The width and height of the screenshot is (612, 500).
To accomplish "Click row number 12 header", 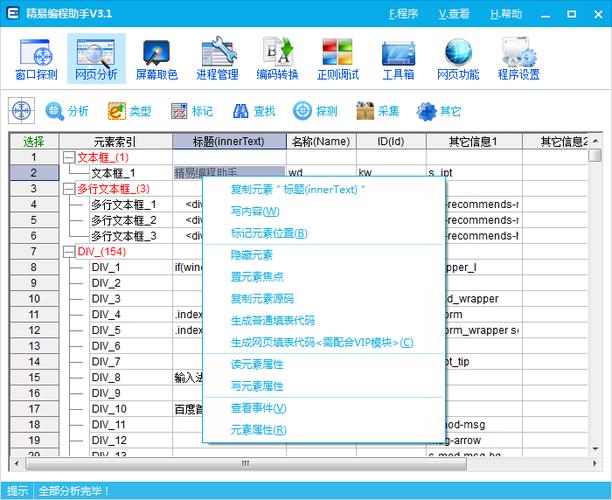I will 34,330.
